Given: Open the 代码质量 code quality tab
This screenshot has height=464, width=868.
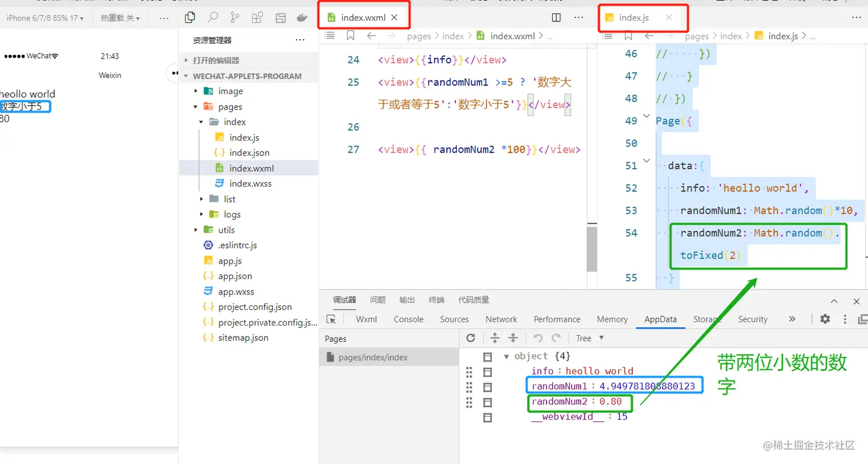Looking at the screenshot, I should 474,300.
